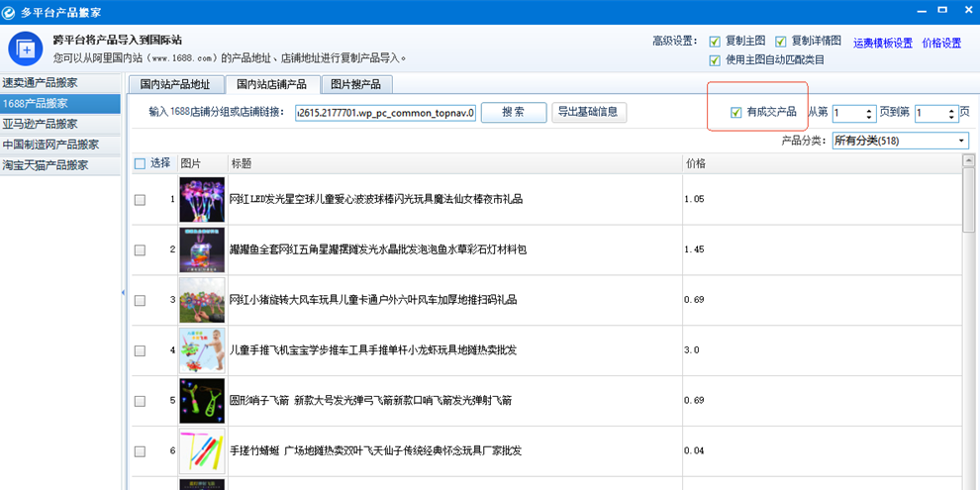
Task: Click the LED star balloon product thumbnail
Action: coord(202,199)
